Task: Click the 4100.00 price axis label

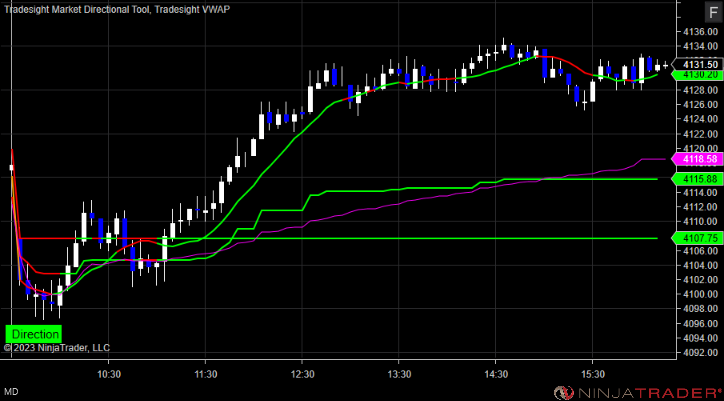Action: [701, 294]
